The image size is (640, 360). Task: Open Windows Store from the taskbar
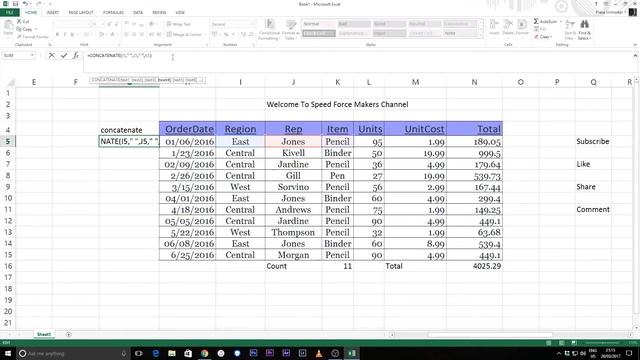188,353
